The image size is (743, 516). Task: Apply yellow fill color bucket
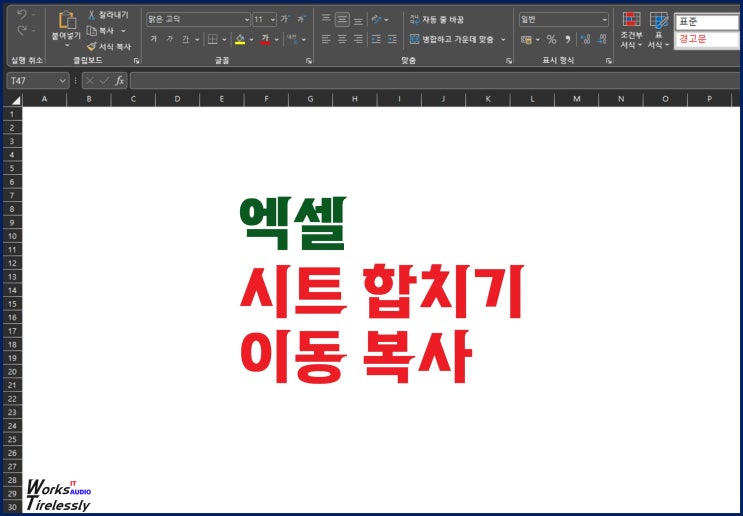coord(240,39)
